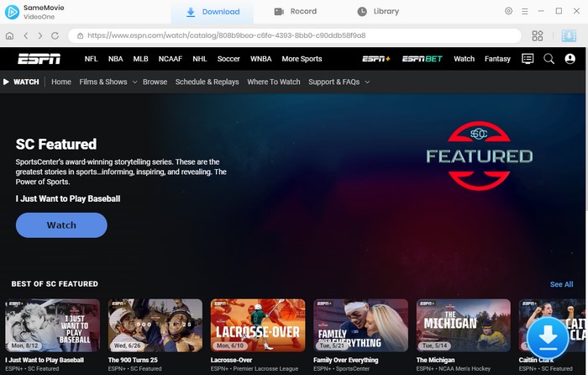This screenshot has width=588, height=375.
Task: Open Family Over Everything thumbnail
Action: tap(360, 325)
